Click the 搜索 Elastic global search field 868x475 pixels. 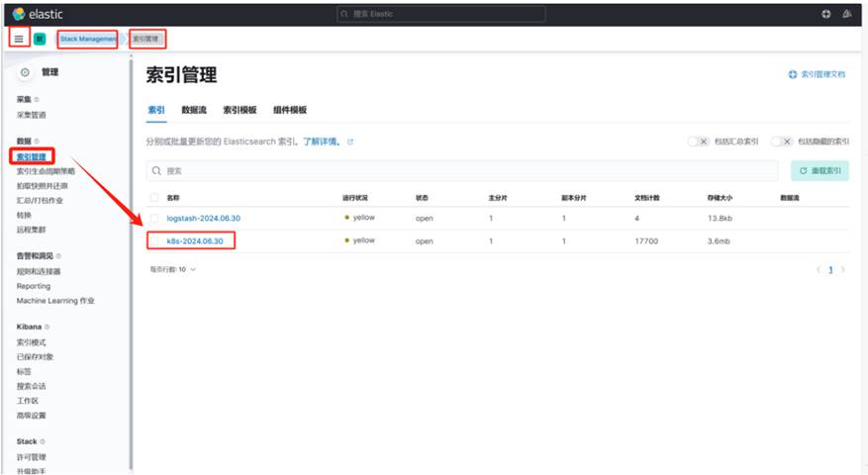pos(440,14)
